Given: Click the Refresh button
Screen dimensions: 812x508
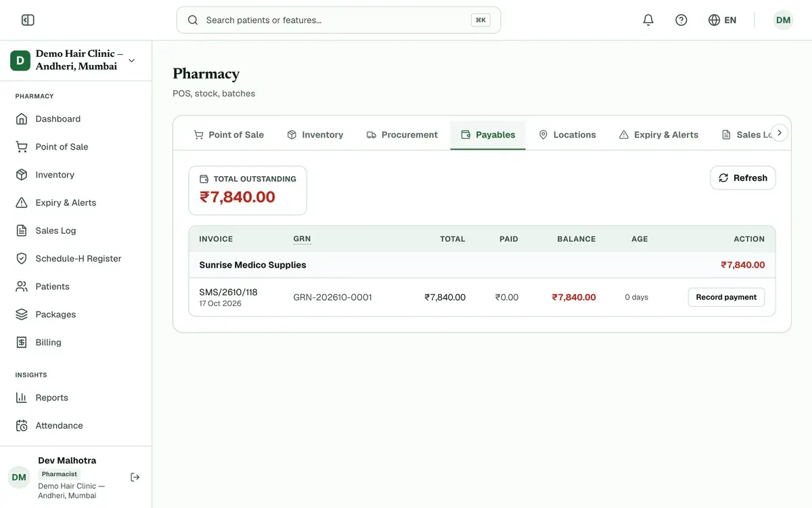Looking at the screenshot, I should [x=743, y=178].
